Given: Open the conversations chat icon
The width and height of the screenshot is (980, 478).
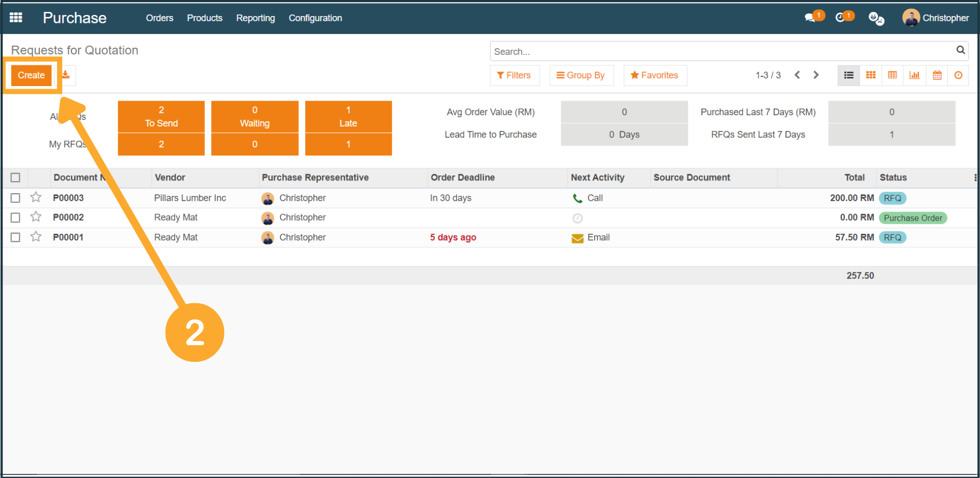Looking at the screenshot, I should [x=810, y=18].
